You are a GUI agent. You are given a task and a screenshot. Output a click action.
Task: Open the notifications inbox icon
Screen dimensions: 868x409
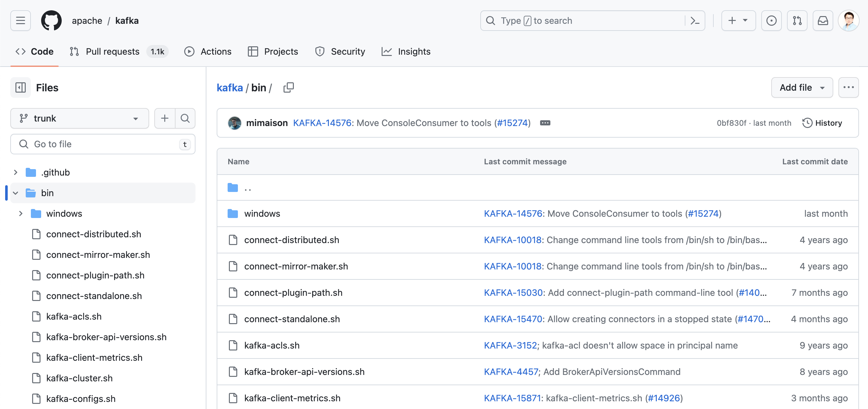pyautogui.click(x=823, y=21)
